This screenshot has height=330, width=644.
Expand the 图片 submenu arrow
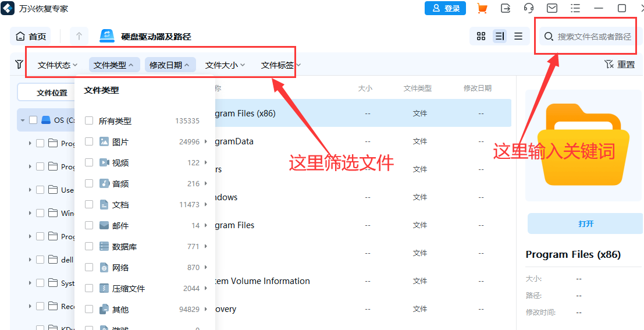(x=206, y=142)
